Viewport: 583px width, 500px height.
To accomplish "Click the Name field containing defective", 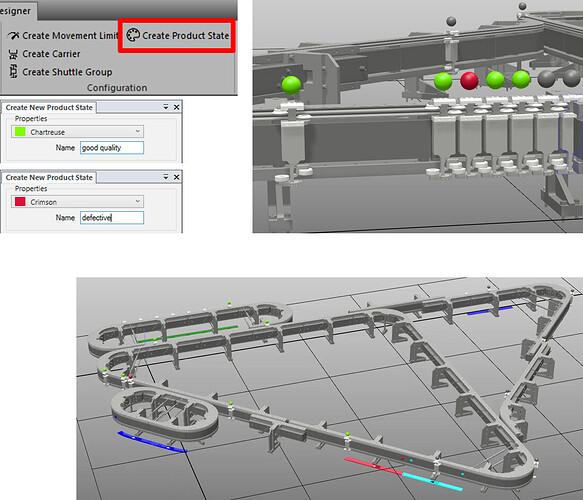I will click(x=112, y=217).
